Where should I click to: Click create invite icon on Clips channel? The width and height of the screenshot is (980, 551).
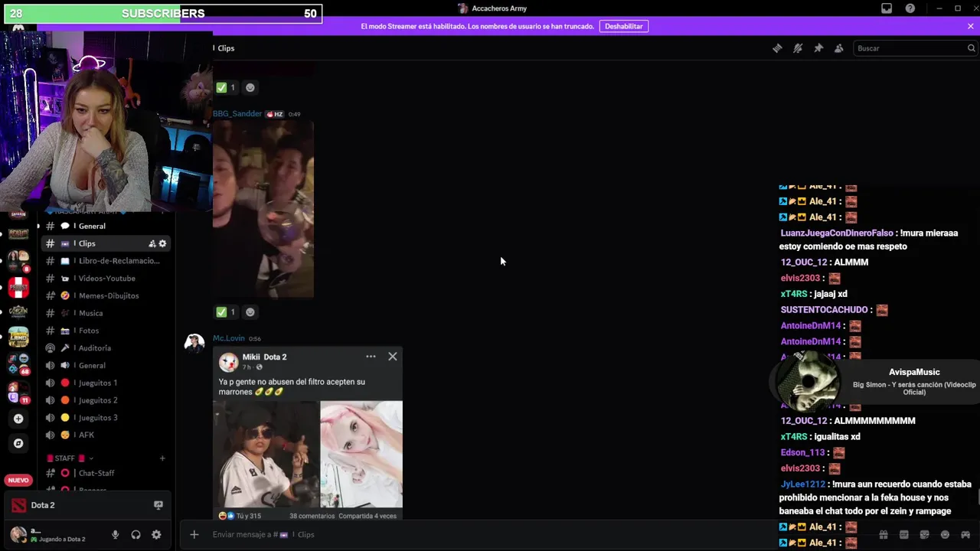tap(152, 243)
